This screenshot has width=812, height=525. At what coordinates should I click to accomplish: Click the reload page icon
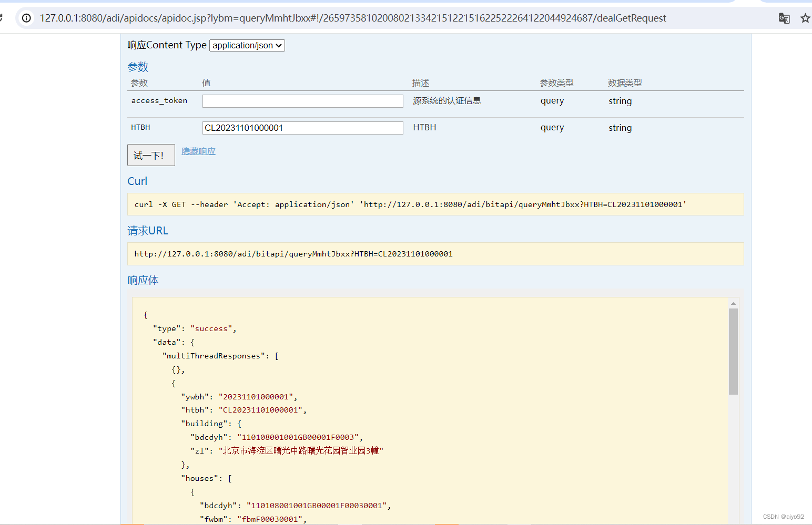2,18
